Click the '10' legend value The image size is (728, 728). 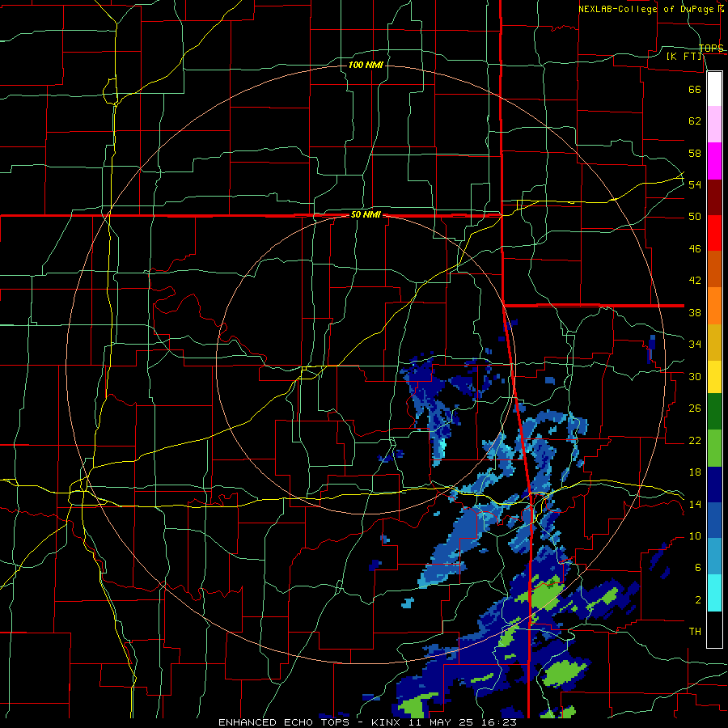pos(695,536)
